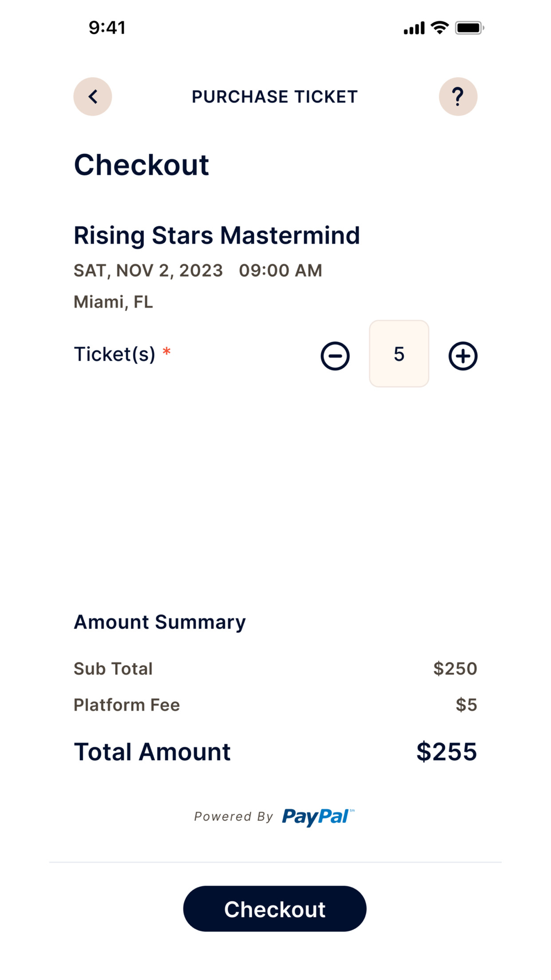Tap the 09:00 AM event time
551x980 pixels.
[x=280, y=271]
